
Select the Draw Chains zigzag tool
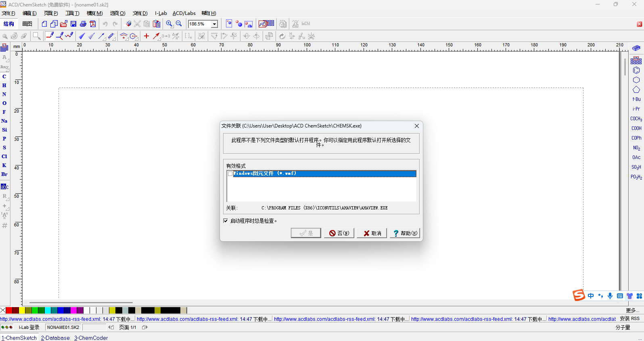(69, 36)
